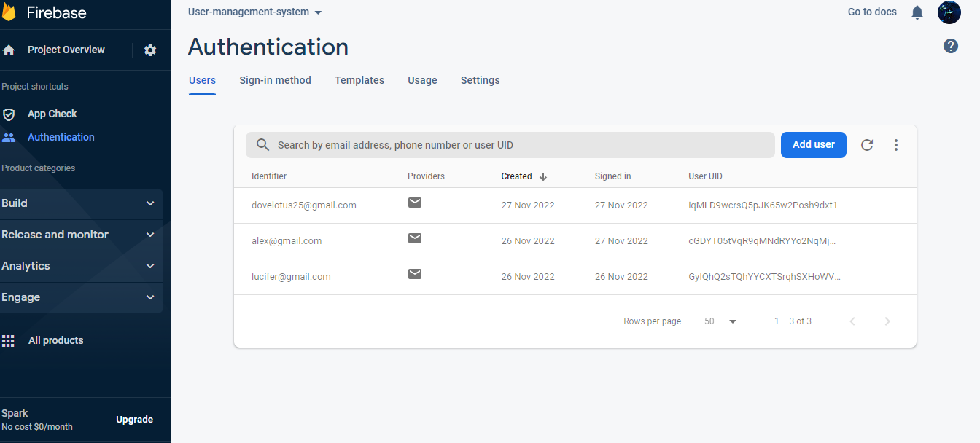Open the project selector dropdown

[x=254, y=12]
